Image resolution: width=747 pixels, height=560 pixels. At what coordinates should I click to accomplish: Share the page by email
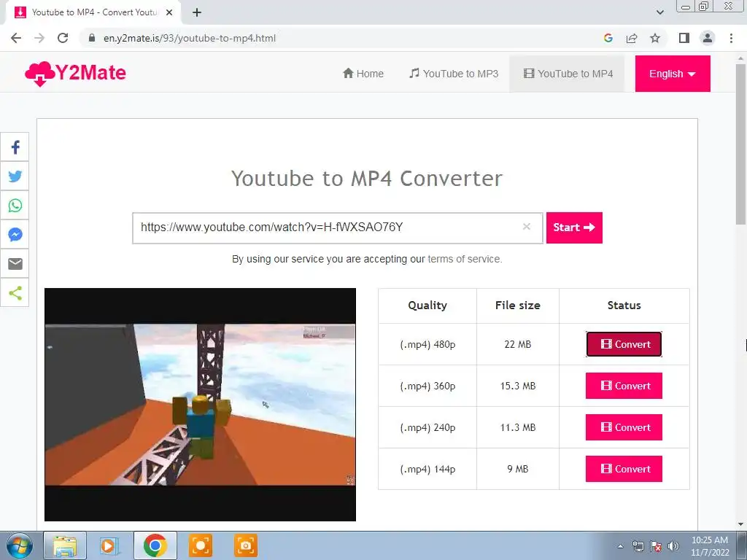coord(15,264)
